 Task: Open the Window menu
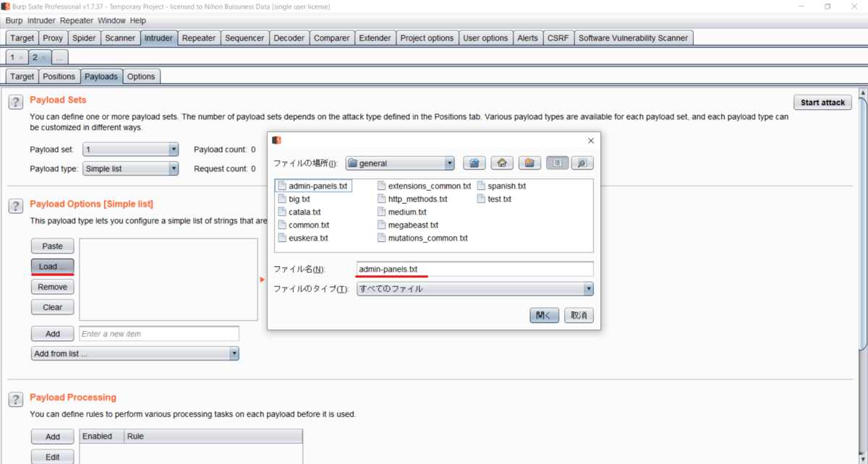[111, 20]
